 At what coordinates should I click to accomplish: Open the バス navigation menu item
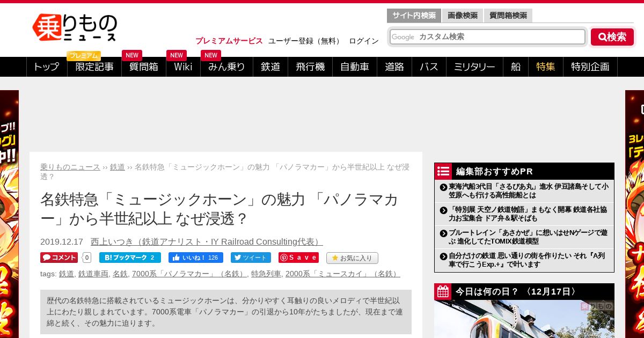click(x=429, y=67)
